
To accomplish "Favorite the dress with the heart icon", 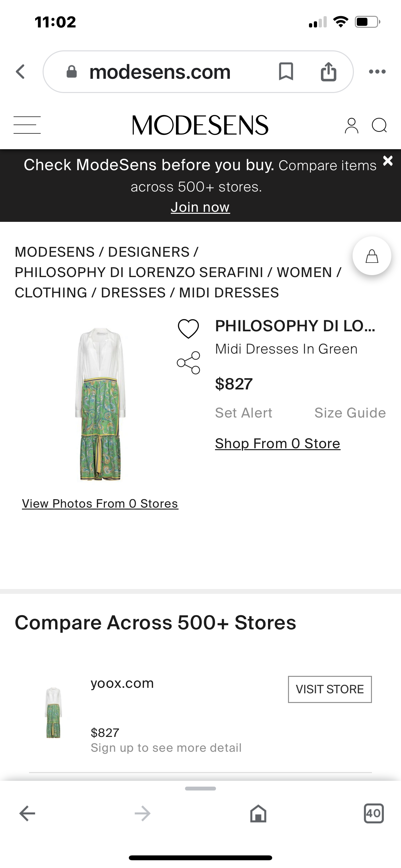I will click(188, 328).
